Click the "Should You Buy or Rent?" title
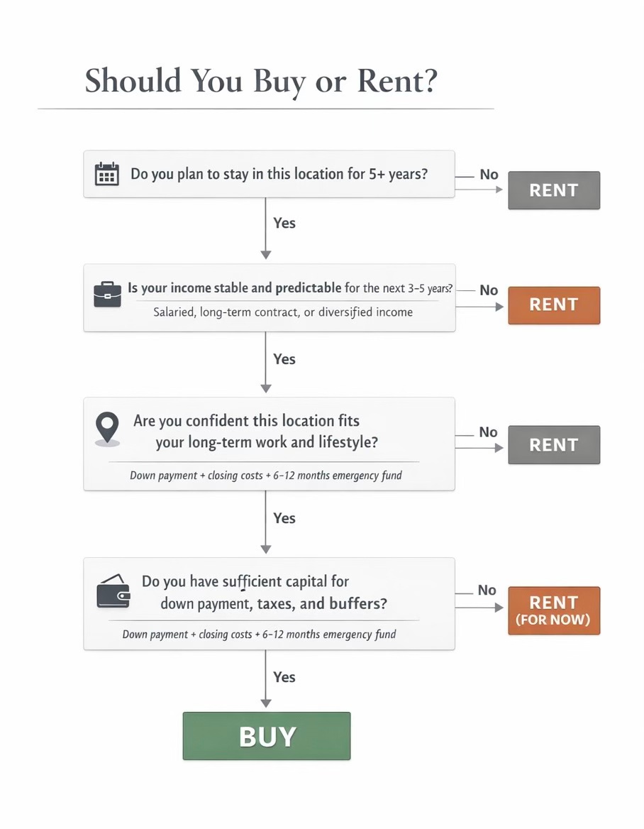 [261, 81]
